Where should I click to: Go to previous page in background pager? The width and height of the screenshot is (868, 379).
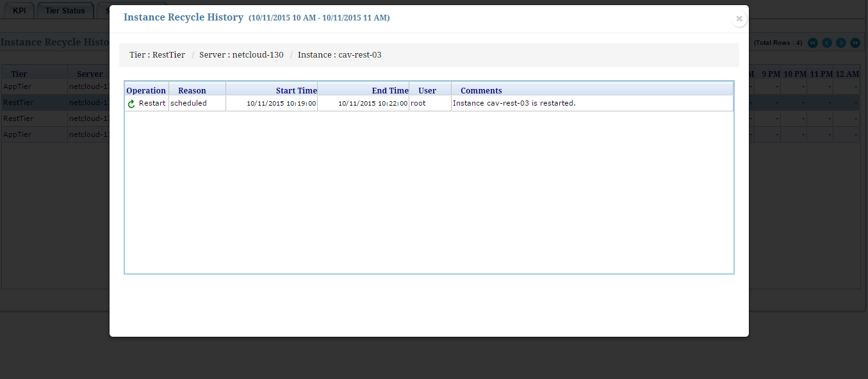point(827,43)
